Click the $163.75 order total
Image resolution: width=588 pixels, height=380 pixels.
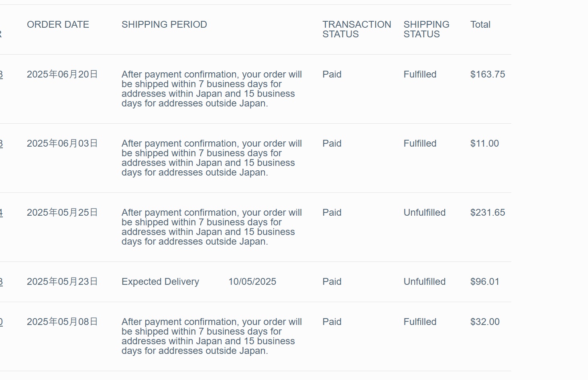click(x=487, y=74)
